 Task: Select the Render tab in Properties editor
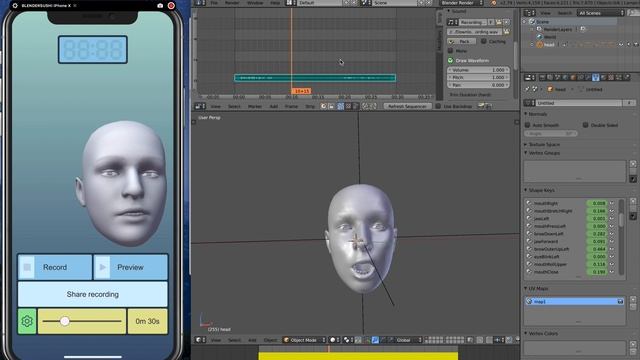click(542, 77)
